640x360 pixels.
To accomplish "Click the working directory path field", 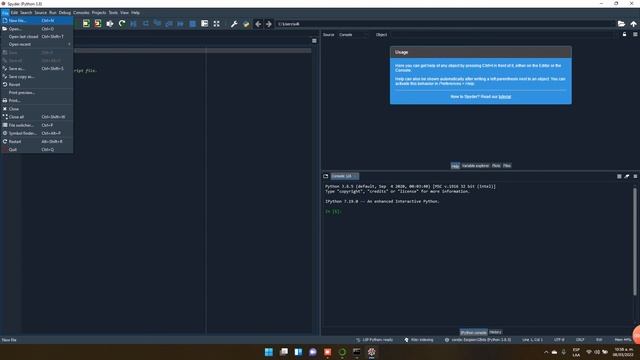I will pyautogui.click(x=445, y=24).
